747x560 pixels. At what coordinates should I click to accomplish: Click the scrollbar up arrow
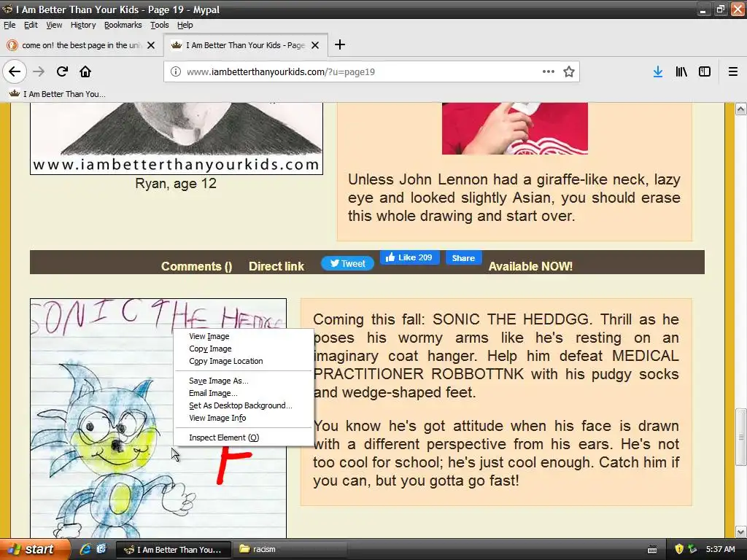pos(740,109)
